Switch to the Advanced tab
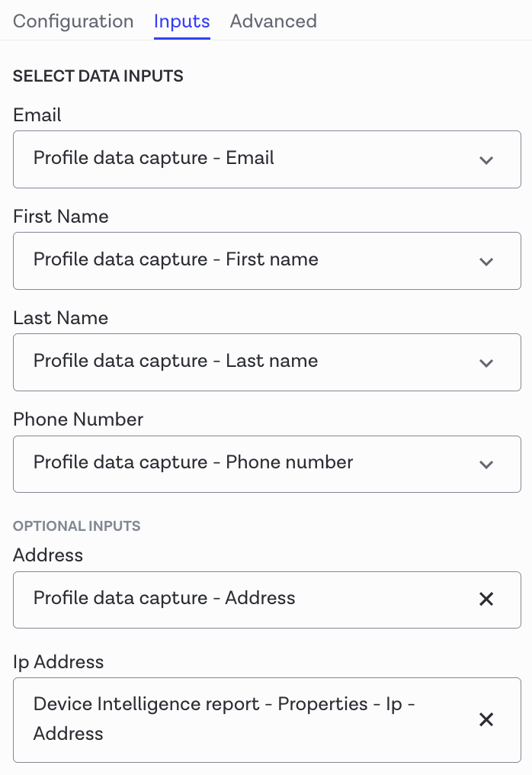The image size is (532, 775). pyautogui.click(x=273, y=21)
